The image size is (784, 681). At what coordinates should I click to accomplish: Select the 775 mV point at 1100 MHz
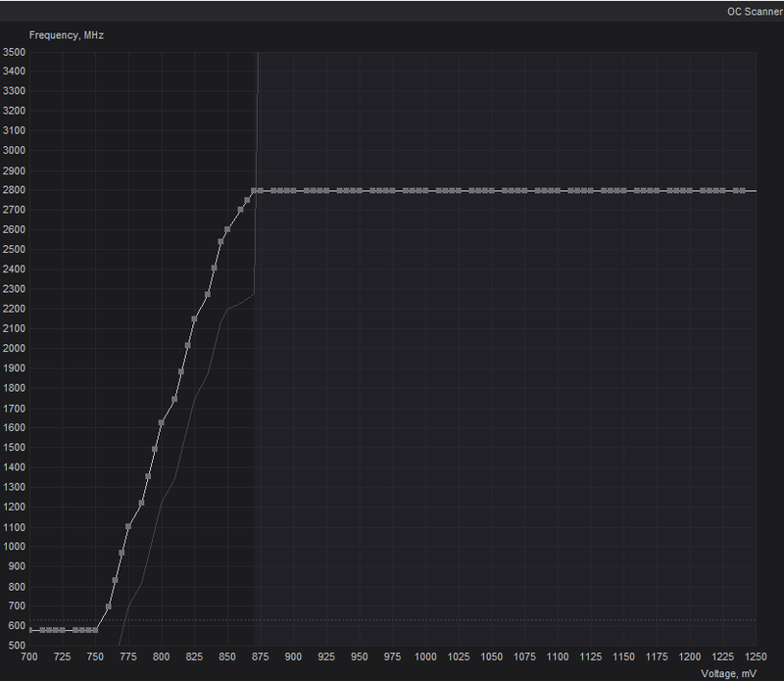tap(128, 526)
